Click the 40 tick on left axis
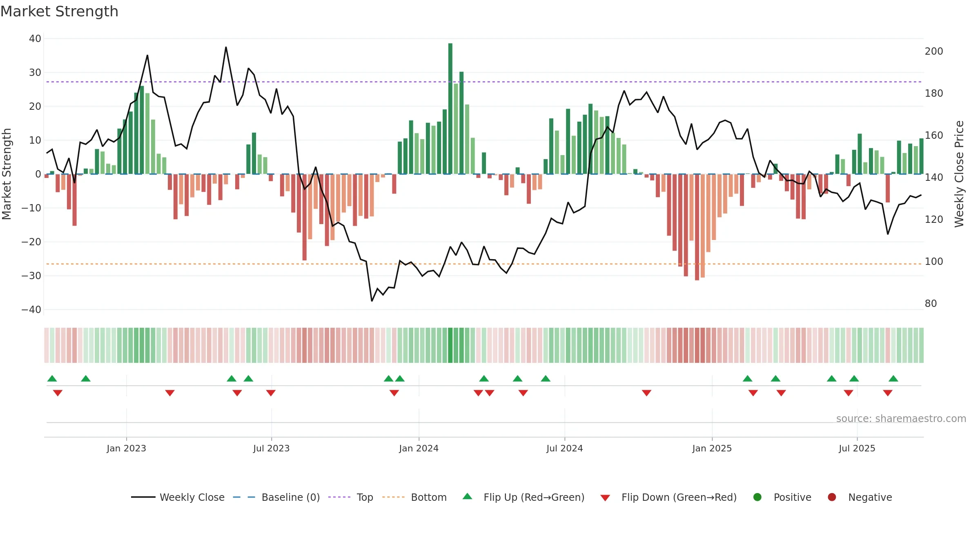The image size is (980, 551). pyautogui.click(x=35, y=39)
